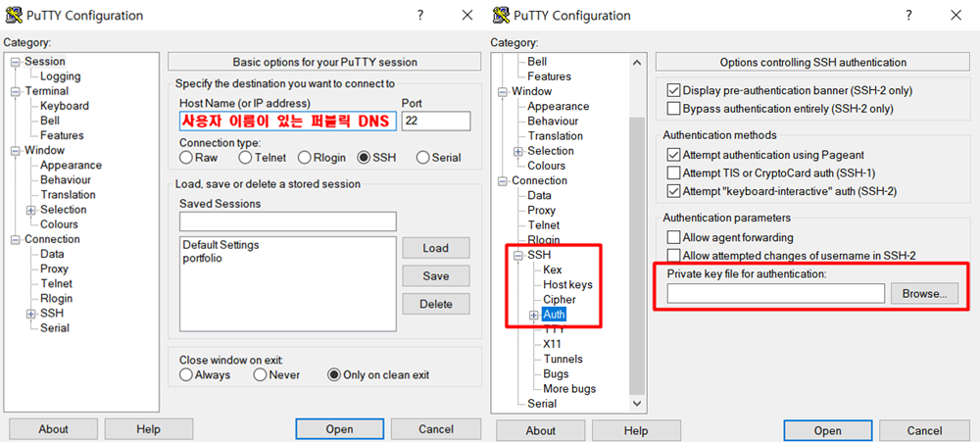Click PuTTY icon in left window title bar
This screenshot has width=980, height=442.
point(13,15)
